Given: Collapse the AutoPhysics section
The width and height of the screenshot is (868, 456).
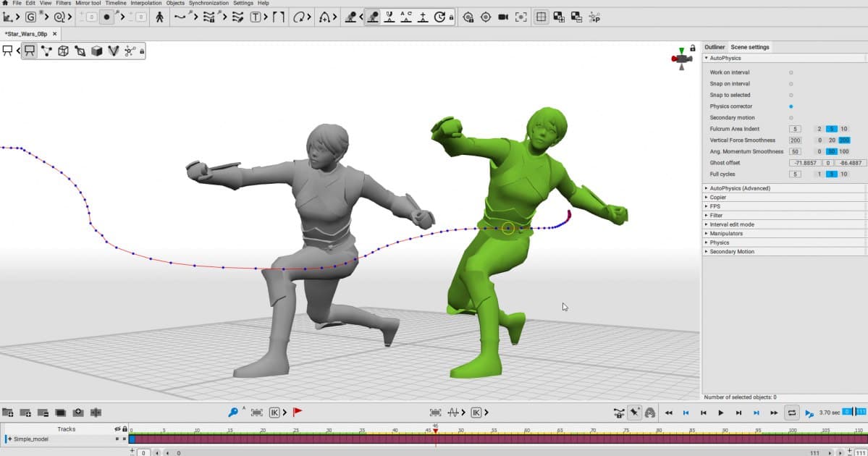Looking at the screenshot, I should [725, 58].
